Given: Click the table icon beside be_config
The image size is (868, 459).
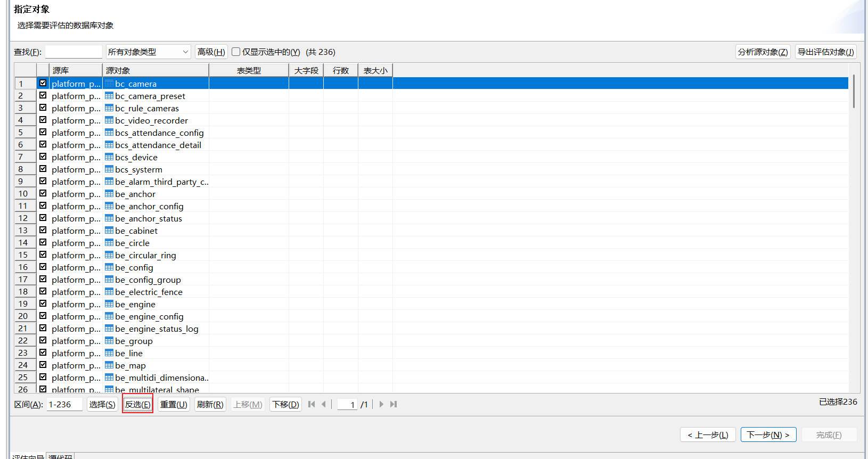Looking at the screenshot, I should tap(109, 267).
